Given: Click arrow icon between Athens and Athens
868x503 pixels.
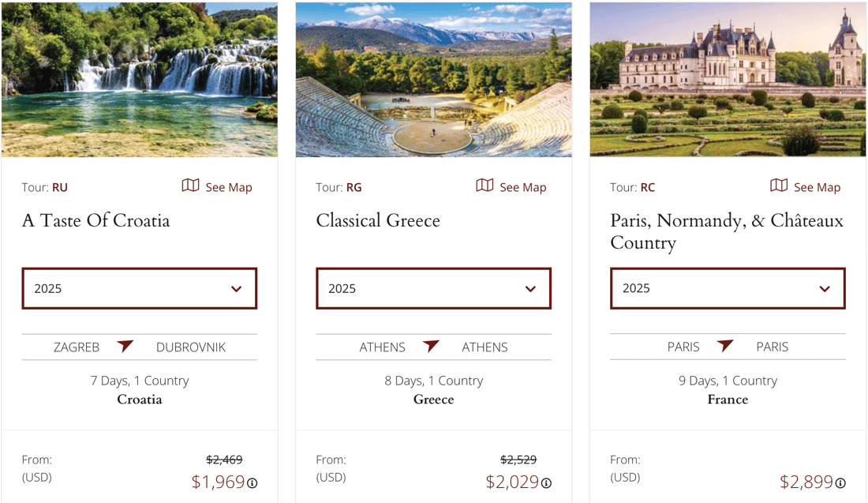Looking at the screenshot, I should pyautogui.click(x=431, y=346).
